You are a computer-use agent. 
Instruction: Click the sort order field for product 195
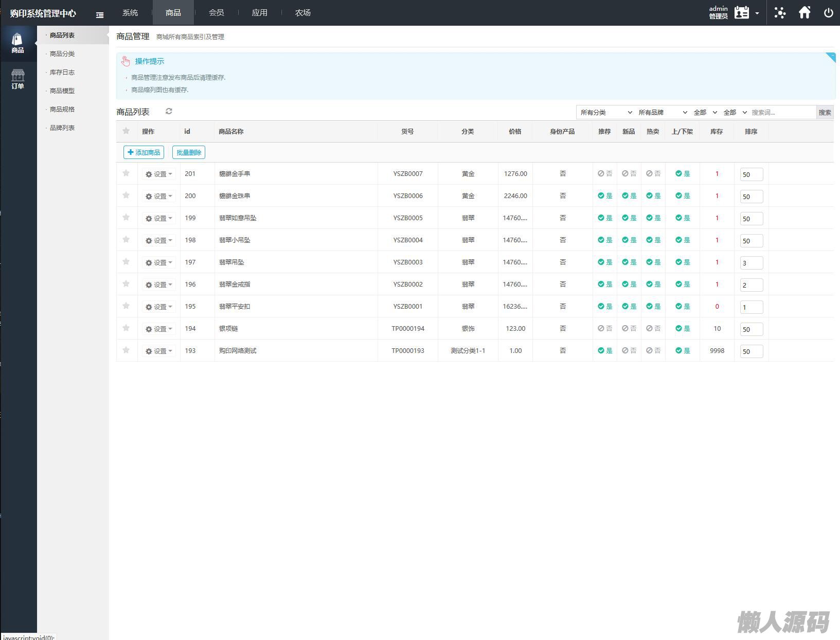[751, 307]
